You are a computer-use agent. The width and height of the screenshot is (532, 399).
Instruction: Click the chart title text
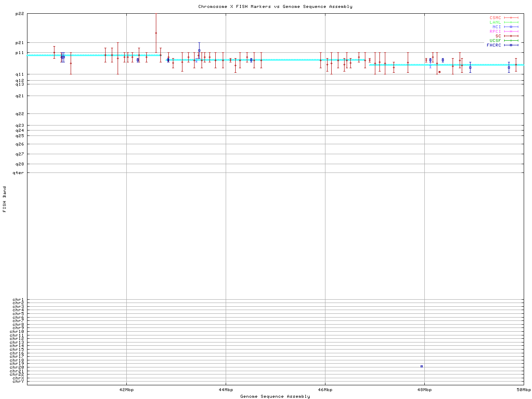275,7
